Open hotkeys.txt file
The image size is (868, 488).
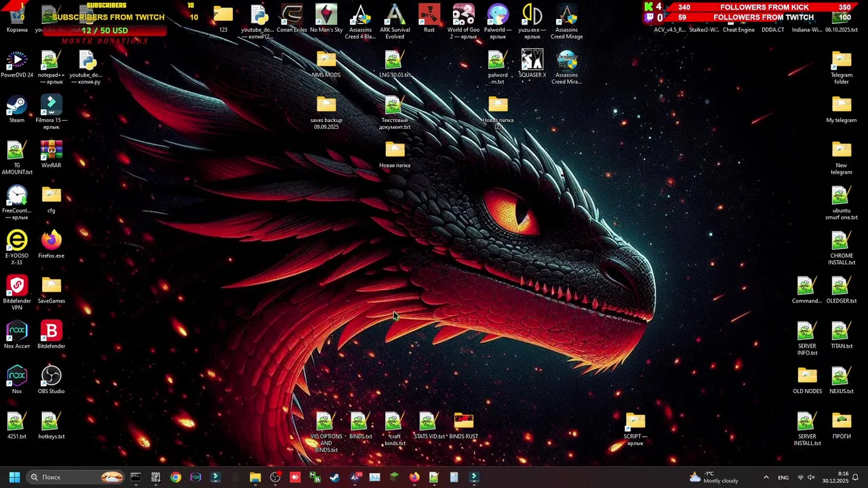point(52,426)
